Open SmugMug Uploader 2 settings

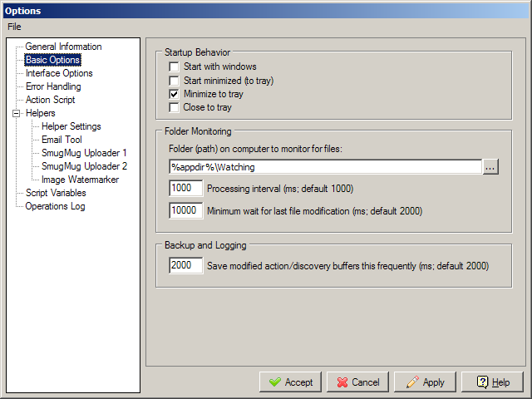pos(85,166)
